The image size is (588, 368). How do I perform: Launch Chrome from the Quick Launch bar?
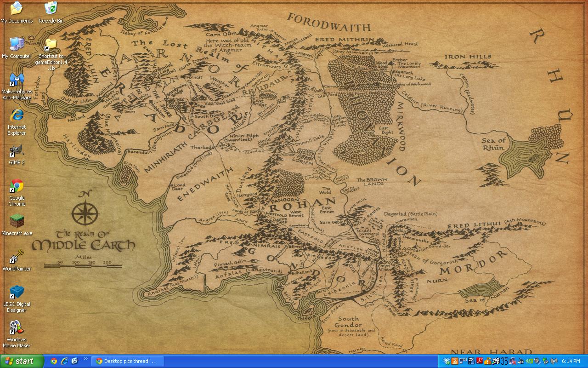pos(54,361)
